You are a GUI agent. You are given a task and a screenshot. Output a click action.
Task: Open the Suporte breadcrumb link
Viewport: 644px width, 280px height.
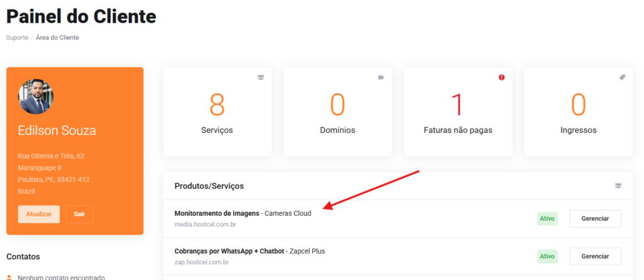coord(17,37)
